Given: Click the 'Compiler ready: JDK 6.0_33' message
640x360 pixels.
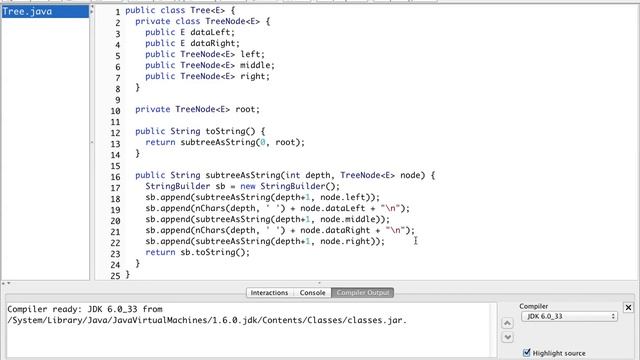Looking at the screenshot, I should pyautogui.click(x=85, y=309).
